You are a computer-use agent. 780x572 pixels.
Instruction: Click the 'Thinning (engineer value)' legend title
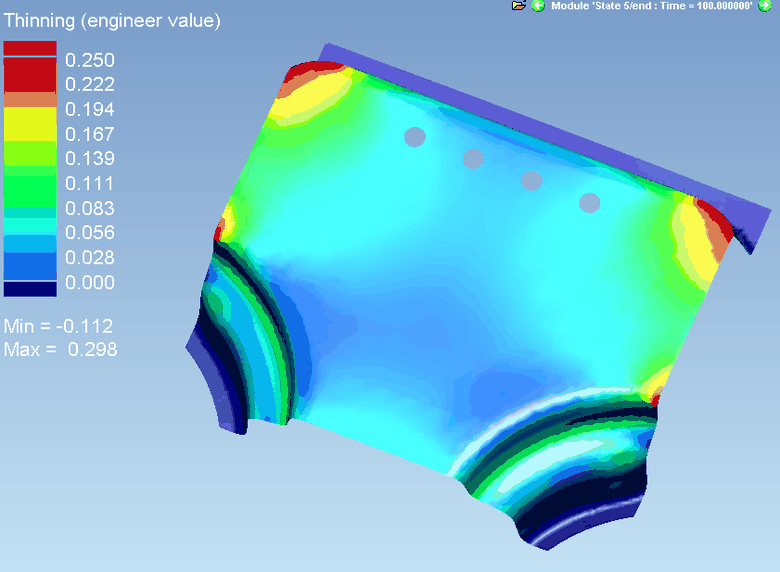coord(112,21)
